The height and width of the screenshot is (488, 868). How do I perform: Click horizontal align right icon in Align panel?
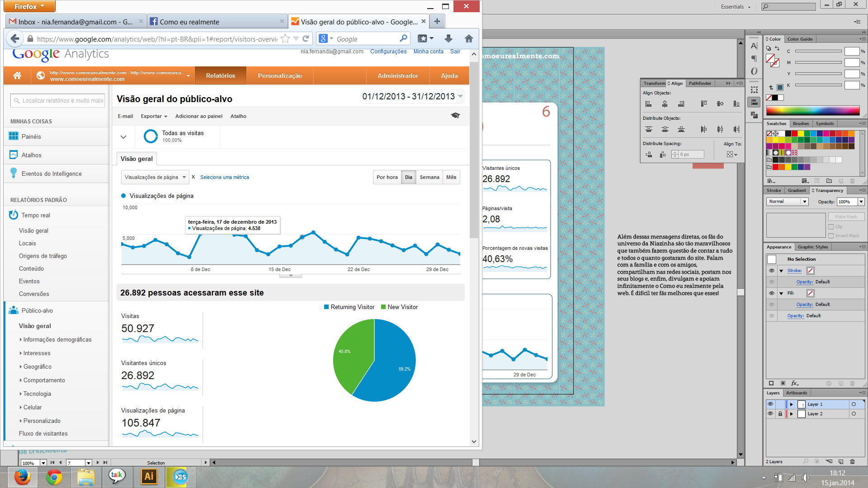pos(681,104)
